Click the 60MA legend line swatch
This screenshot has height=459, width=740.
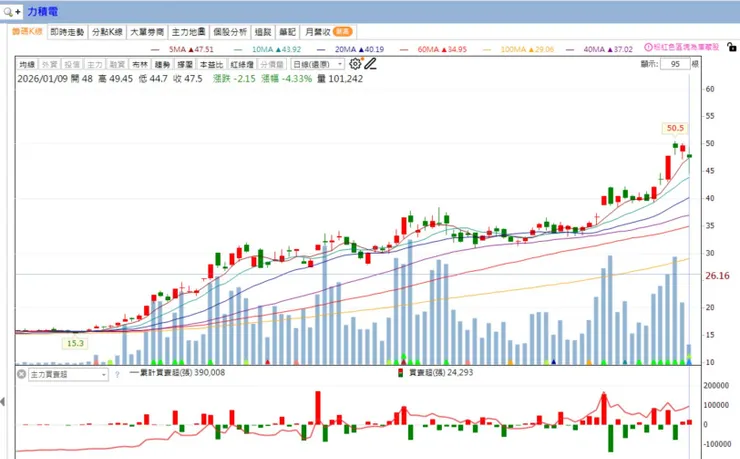404,50
